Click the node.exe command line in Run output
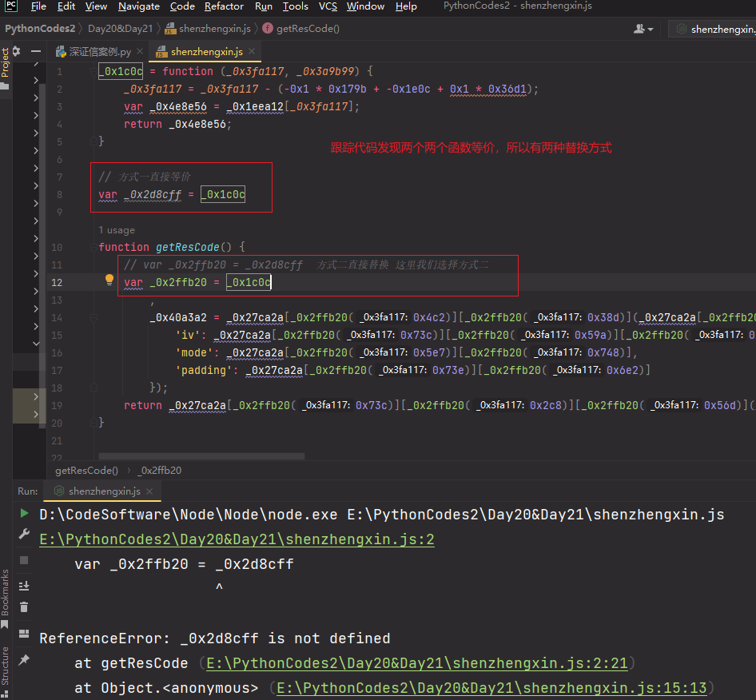 tap(382, 515)
